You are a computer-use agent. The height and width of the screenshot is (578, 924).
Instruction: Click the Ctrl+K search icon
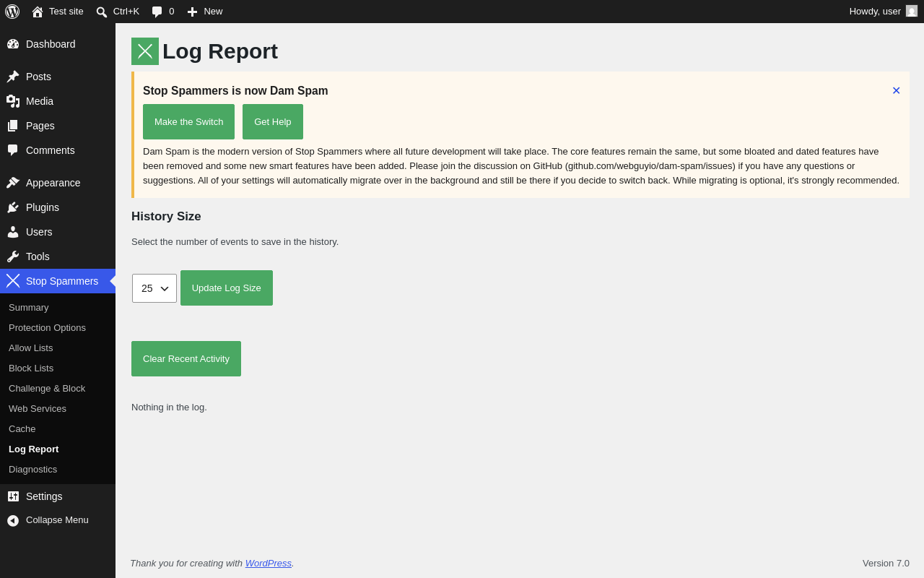click(102, 12)
